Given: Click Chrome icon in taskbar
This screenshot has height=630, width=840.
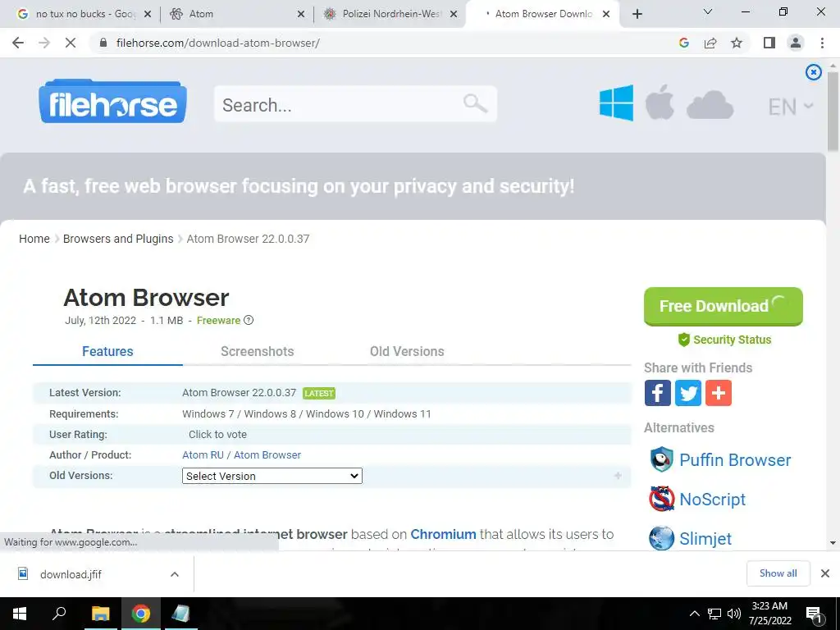Looking at the screenshot, I should 141,614.
